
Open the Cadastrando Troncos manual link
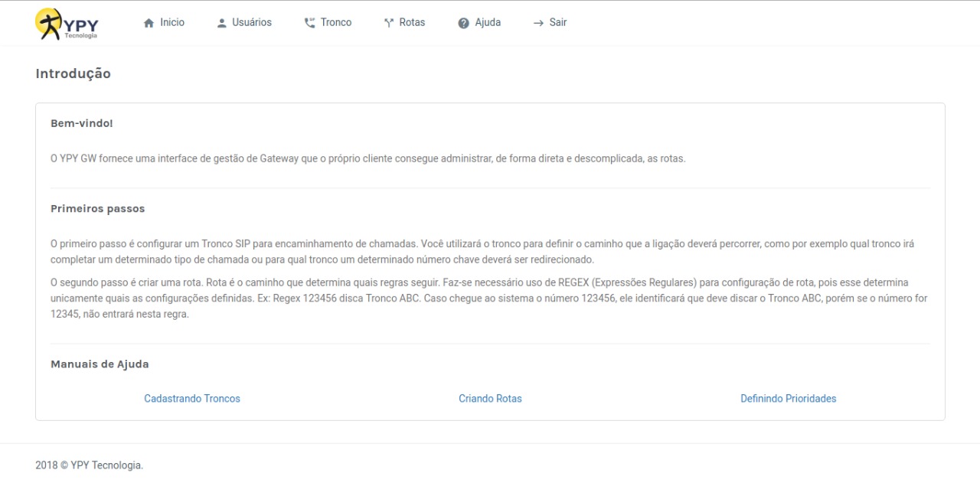(x=192, y=399)
